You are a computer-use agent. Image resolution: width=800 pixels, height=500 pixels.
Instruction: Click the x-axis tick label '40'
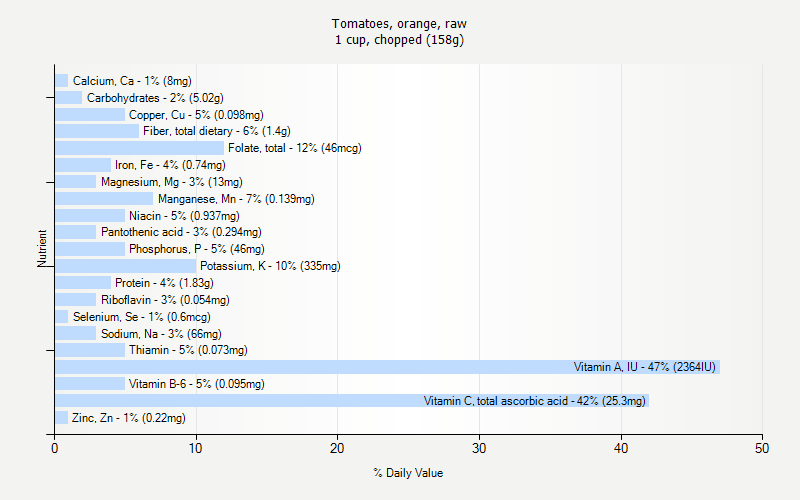click(x=620, y=448)
